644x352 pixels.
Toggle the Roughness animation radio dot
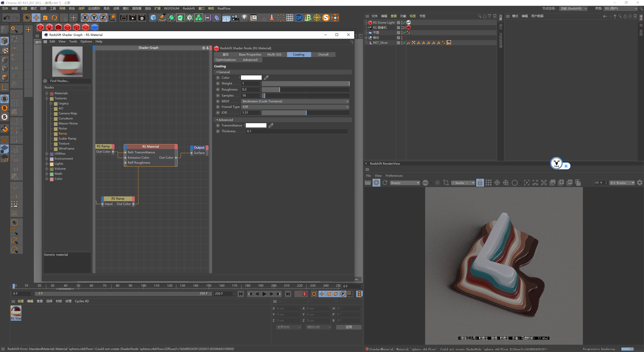point(218,90)
